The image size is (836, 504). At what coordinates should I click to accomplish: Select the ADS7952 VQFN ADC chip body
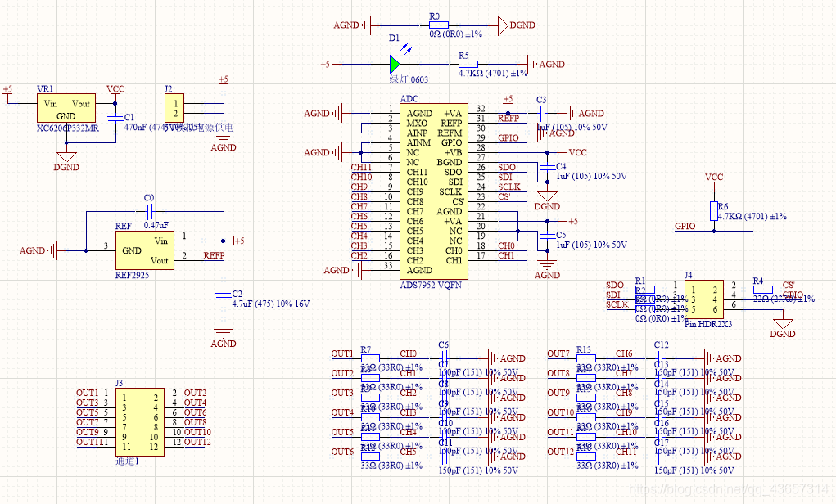[434, 191]
